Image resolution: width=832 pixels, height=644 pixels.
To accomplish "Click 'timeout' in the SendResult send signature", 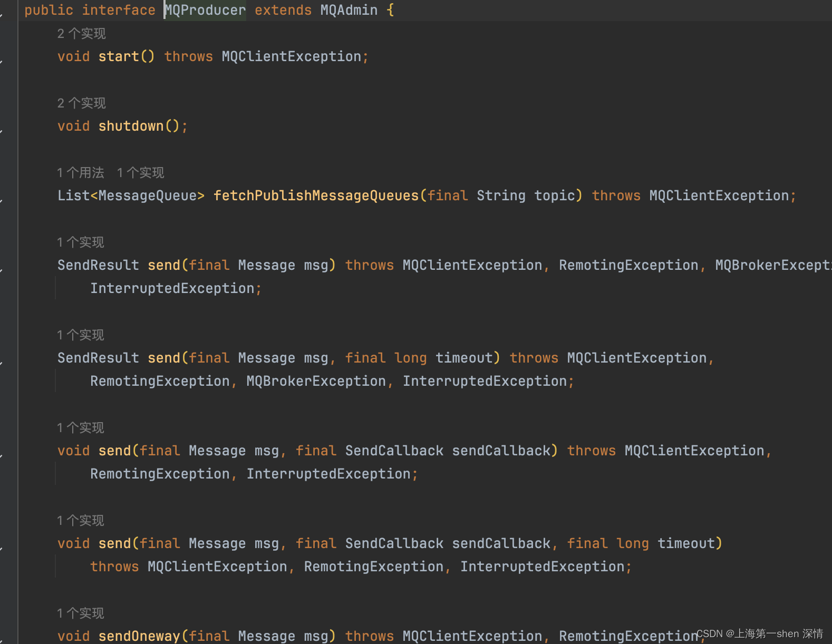I will tap(464, 358).
